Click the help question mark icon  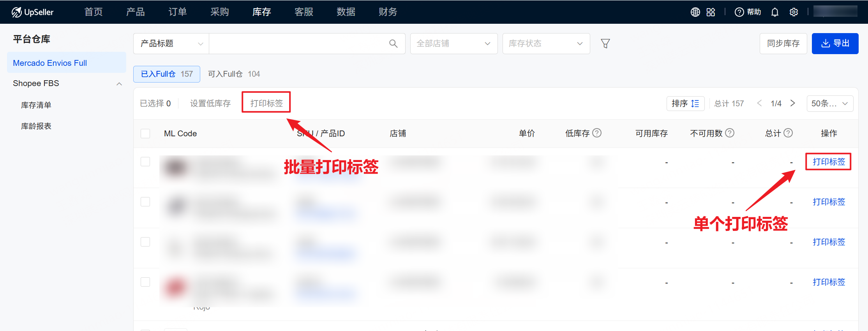739,12
